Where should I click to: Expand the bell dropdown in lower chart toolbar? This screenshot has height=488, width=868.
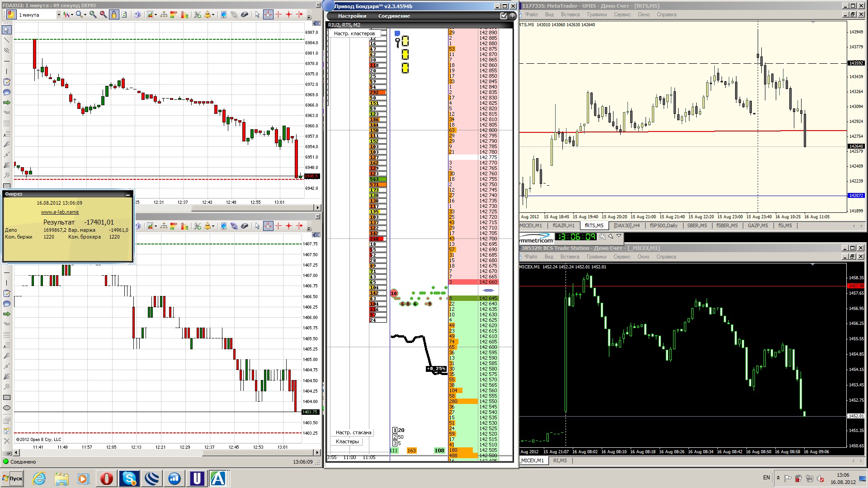[213, 226]
